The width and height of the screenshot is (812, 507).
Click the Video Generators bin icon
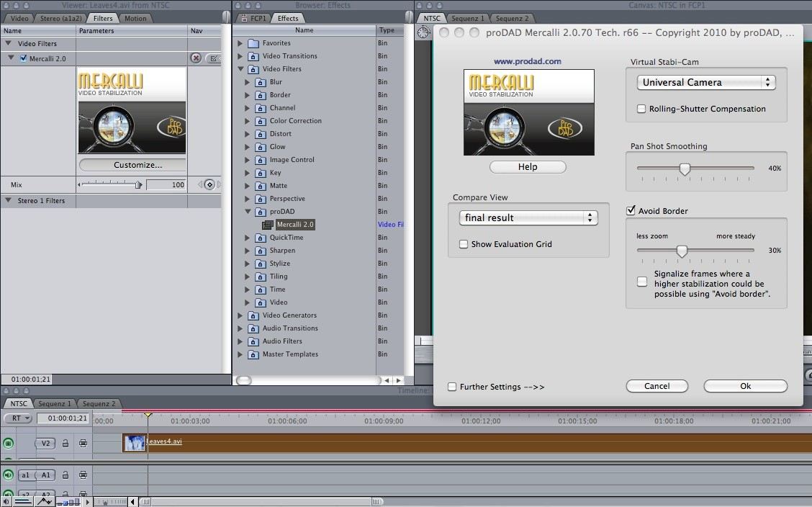253,315
